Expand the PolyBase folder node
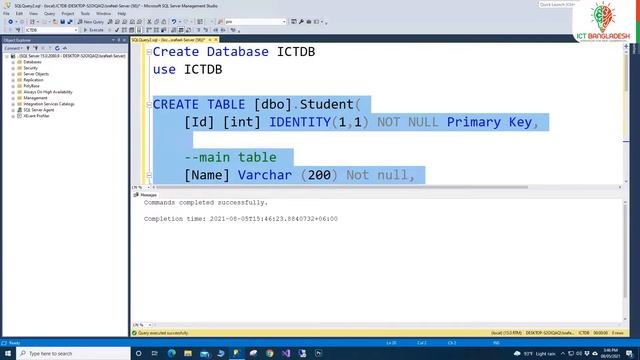640x360 pixels. 13,86
